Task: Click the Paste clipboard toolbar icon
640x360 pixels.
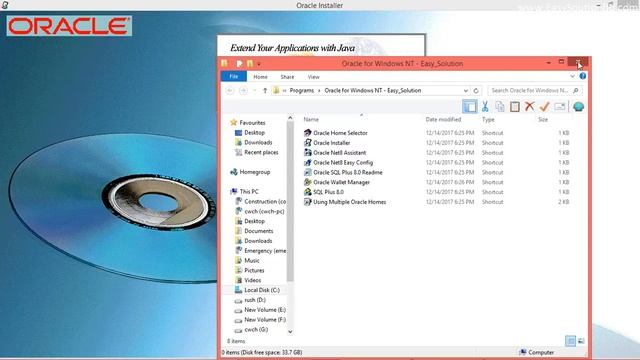Action: click(x=515, y=107)
